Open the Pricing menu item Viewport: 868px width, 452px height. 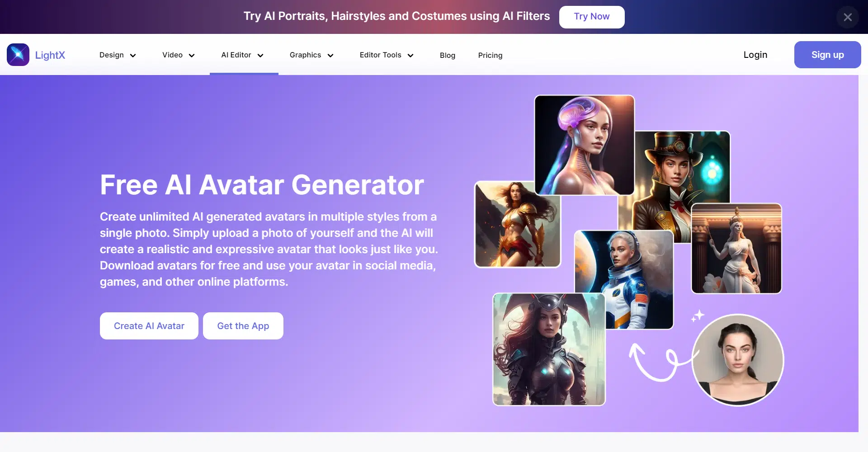coord(490,55)
